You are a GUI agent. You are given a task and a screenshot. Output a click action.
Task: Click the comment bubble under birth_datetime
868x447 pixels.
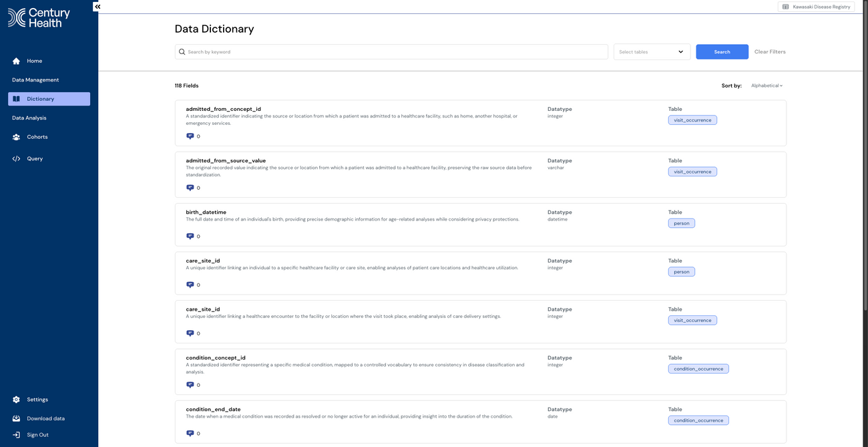point(190,236)
